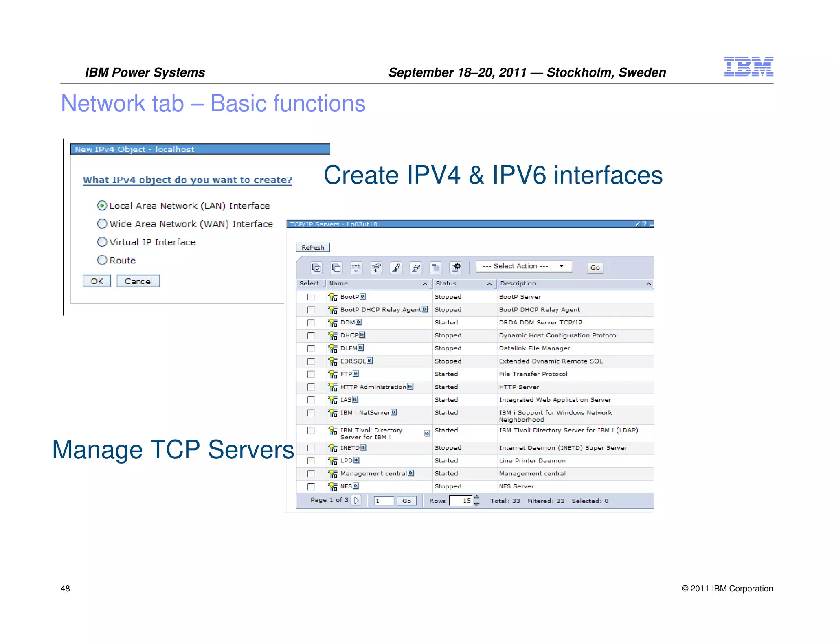Check the LPD row checkbox
Image resolution: width=834 pixels, height=644 pixels.
[x=311, y=461]
